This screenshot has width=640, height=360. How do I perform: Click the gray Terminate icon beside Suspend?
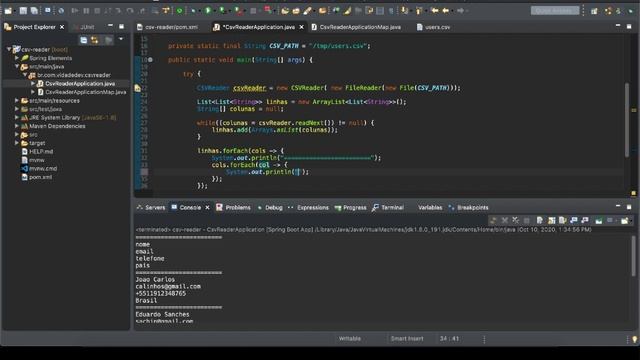[x=97, y=11]
